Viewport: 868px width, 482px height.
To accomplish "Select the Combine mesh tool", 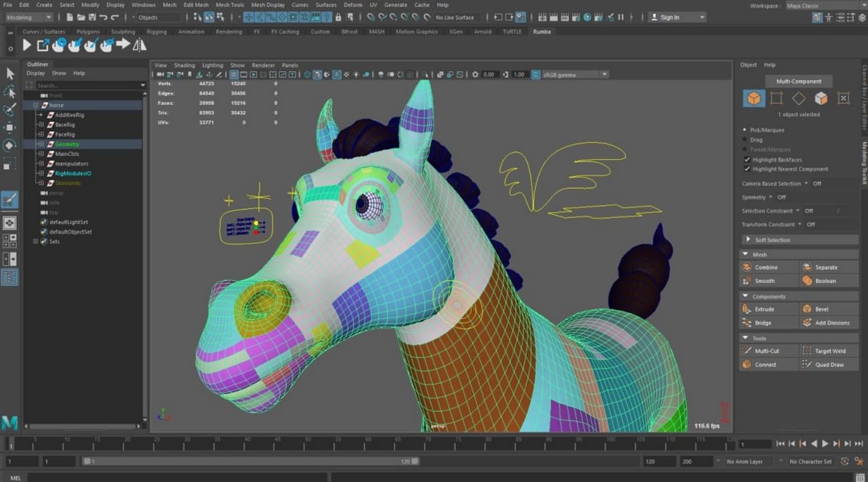I will pos(768,266).
